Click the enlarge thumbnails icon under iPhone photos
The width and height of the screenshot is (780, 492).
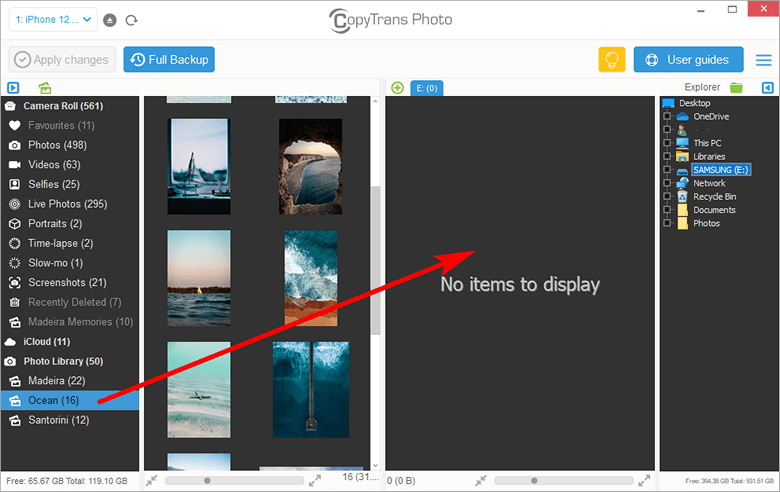pyautogui.click(x=315, y=481)
